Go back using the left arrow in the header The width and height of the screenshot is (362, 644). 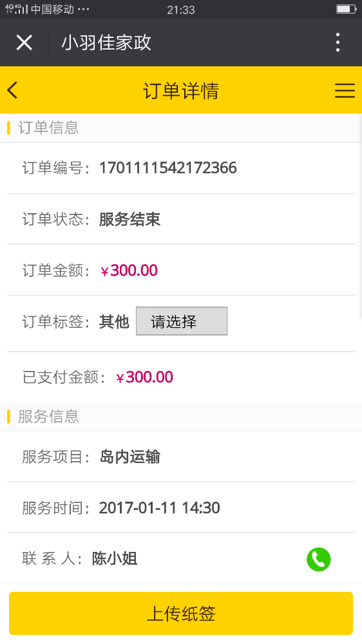pyautogui.click(x=13, y=90)
